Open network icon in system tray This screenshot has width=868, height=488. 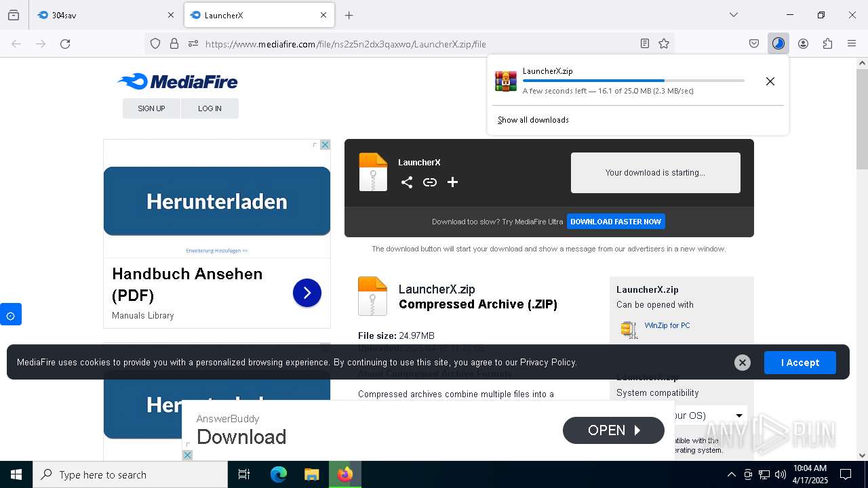[x=764, y=474]
